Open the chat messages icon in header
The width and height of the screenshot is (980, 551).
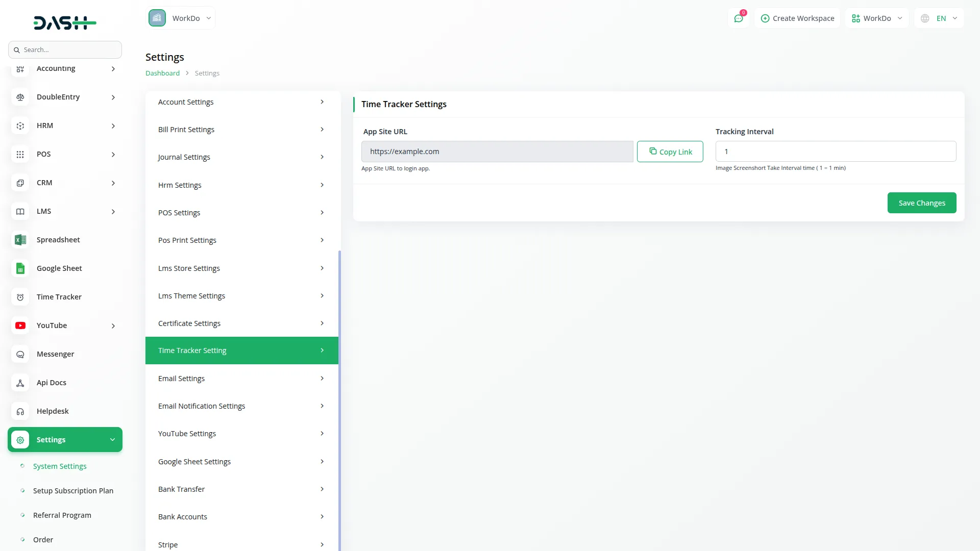[738, 18]
